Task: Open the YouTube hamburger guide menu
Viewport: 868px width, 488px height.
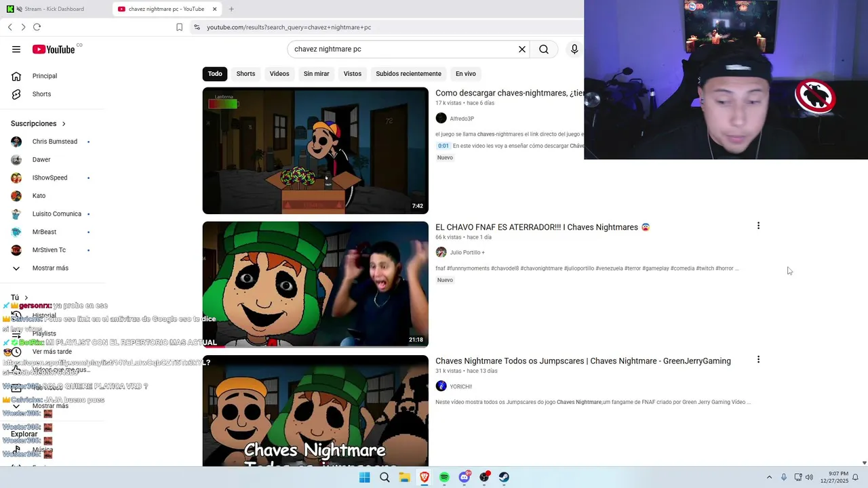Action: point(16,49)
